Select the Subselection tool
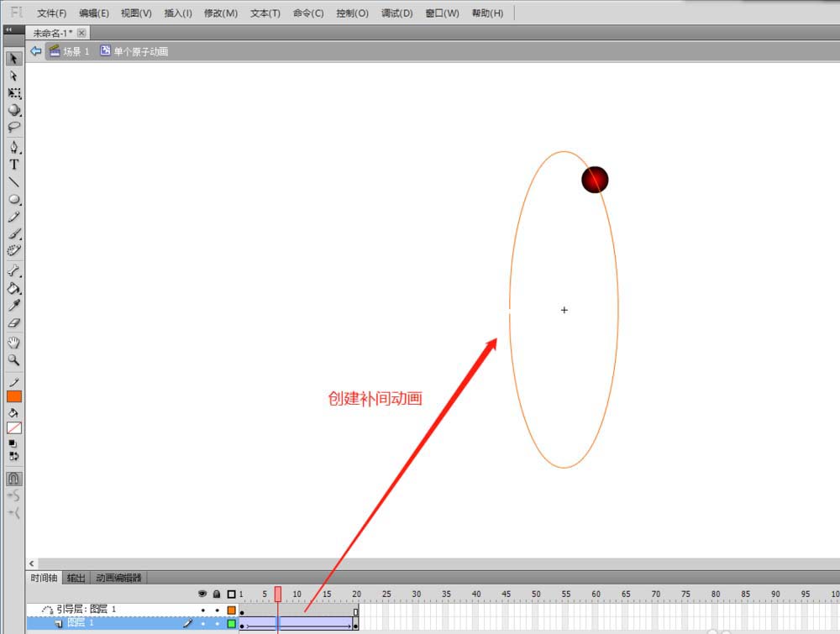This screenshot has width=840, height=634. pos(13,76)
